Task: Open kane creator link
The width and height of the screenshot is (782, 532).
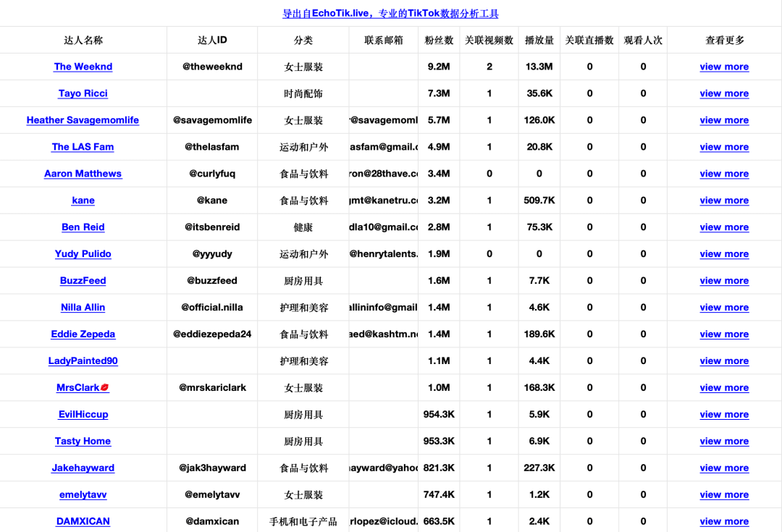Action: click(x=83, y=200)
